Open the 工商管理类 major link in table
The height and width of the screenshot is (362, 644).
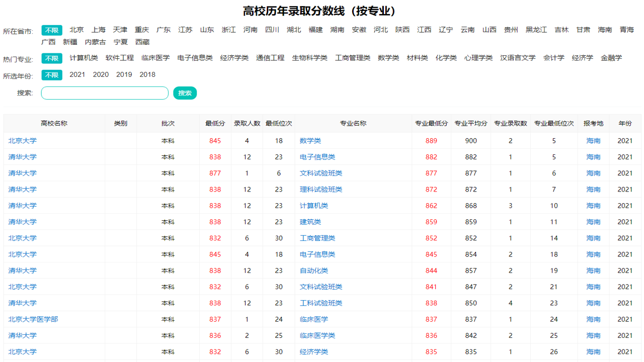coord(317,238)
